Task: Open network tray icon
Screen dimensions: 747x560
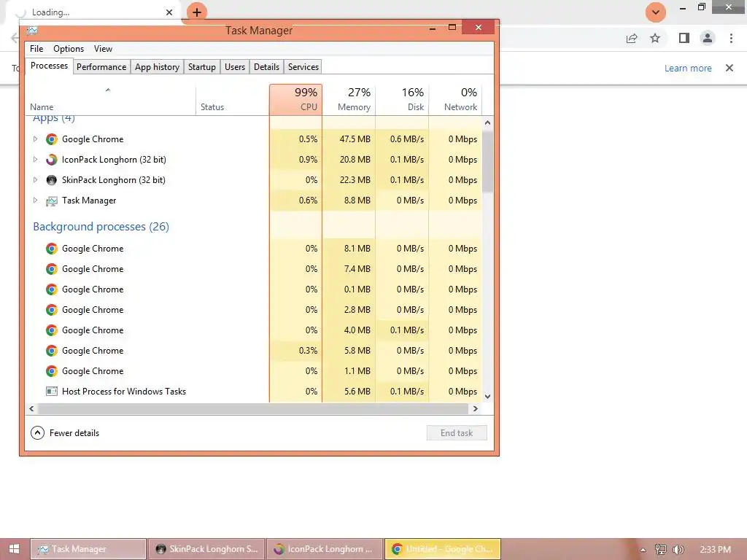Action: point(661,550)
